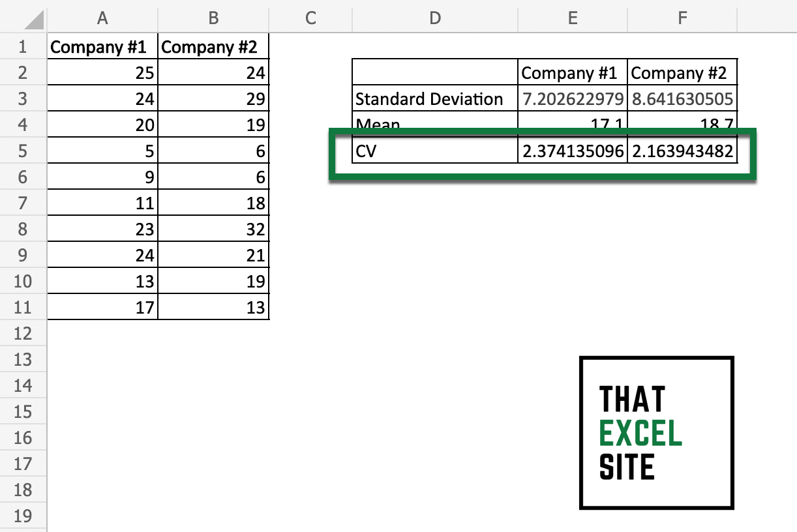This screenshot has height=532, width=797.
Task: Select the CV value 2.163943482
Action: tap(682, 151)
